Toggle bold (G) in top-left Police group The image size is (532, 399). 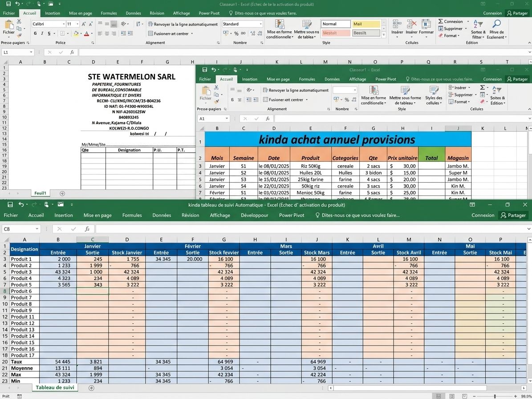click(x=35, y=33)
